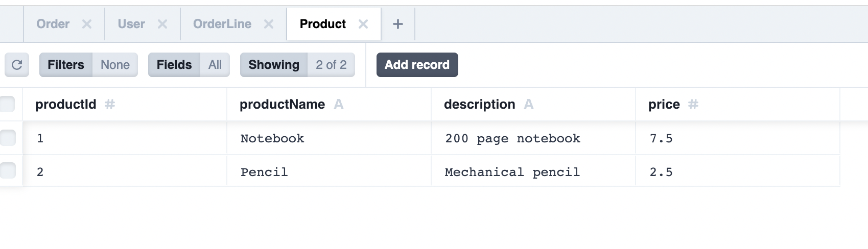Open the Fields selector
This screenshot has width=868, height=249.
pos(189,65)
